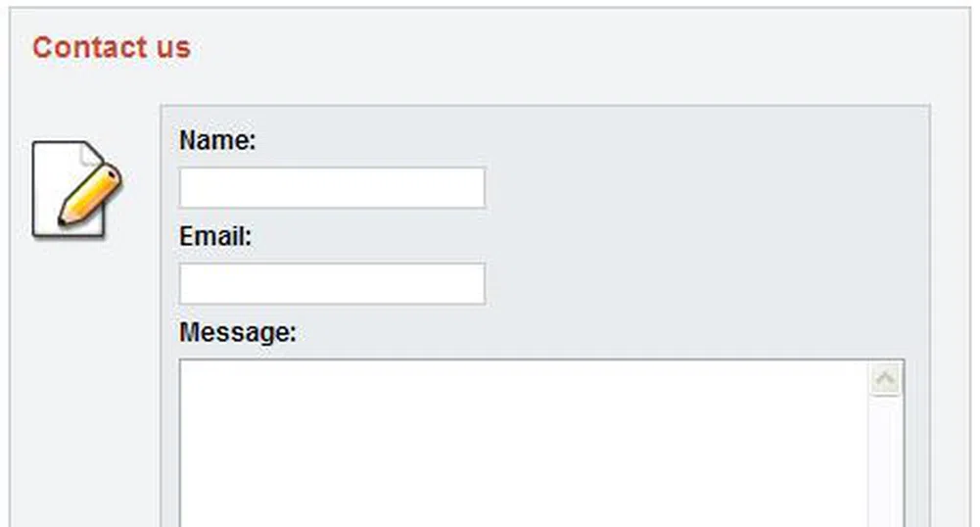
Task: Click the word "us" in the red title
Action: pyautogui.click(x=172, y=48)
